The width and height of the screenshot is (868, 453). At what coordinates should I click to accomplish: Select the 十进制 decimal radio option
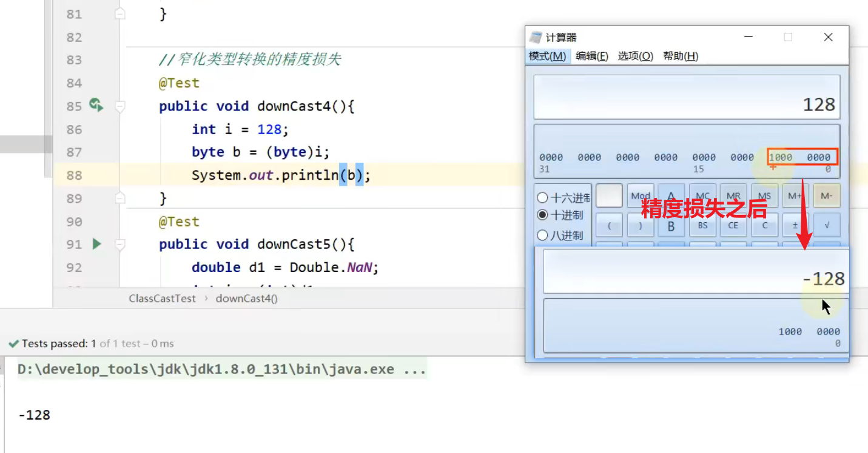[560, 215]
